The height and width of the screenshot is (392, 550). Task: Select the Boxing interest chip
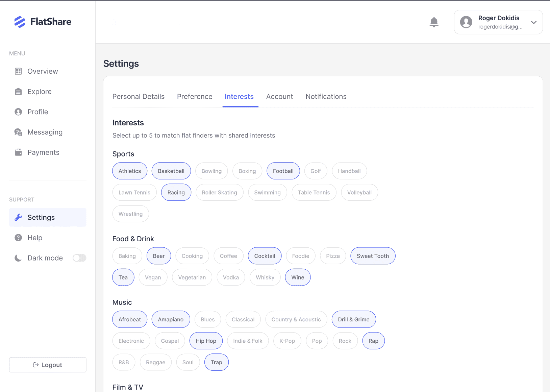(x=247, y=171)
